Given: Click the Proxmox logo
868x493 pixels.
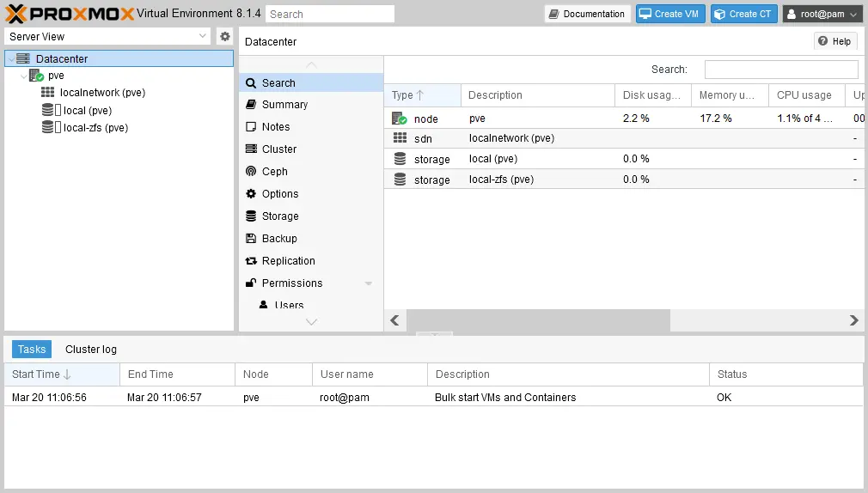Looking at the screenshot, I should [70, 13].
